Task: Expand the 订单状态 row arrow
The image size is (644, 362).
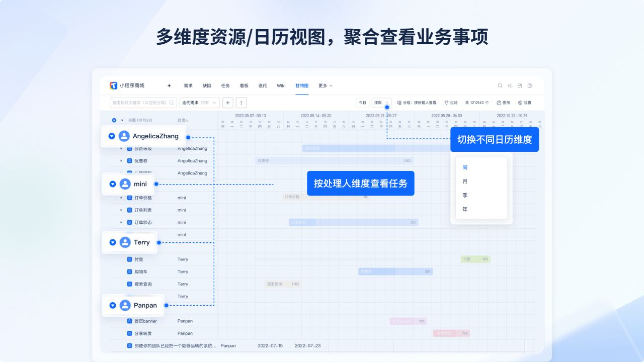Action: 121,222
